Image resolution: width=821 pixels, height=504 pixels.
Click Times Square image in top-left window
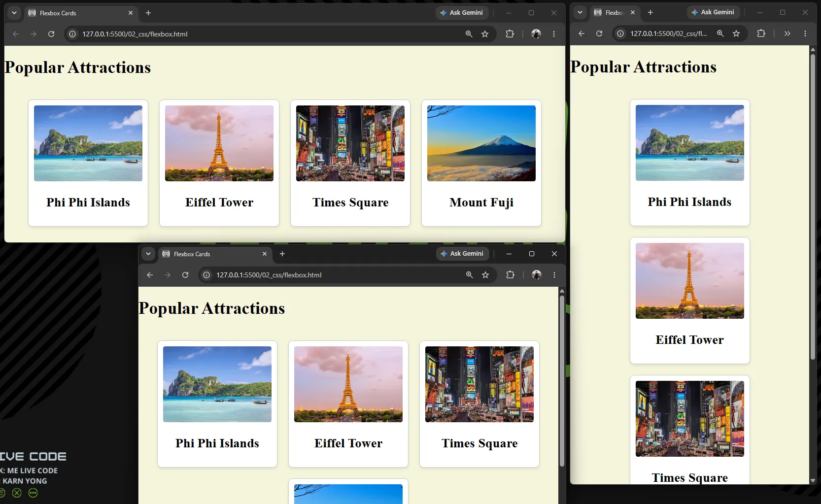pos(350,143)
